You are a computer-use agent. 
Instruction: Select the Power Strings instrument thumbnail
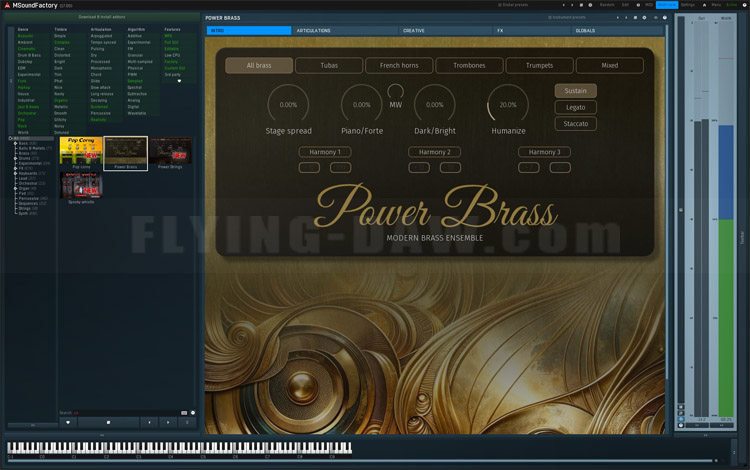point(170,153)
